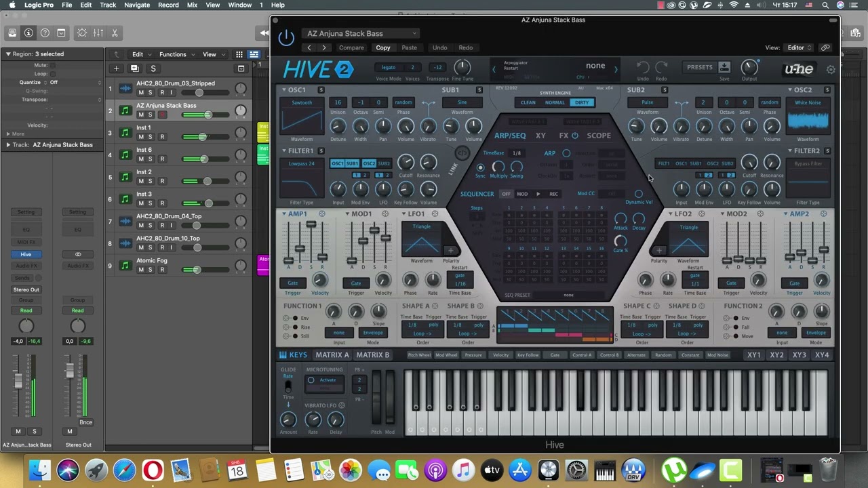The height and width of the screenshot is (488, 868).
Task: Click the duplicate track icon
Action: (134, 68)
